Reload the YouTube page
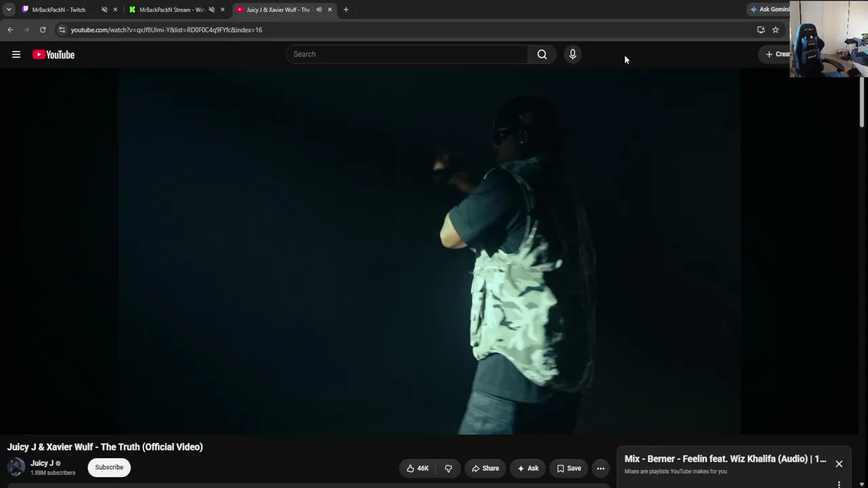Image resolution: width=868 pixels, height=488 pixels. tap(43, 30)
